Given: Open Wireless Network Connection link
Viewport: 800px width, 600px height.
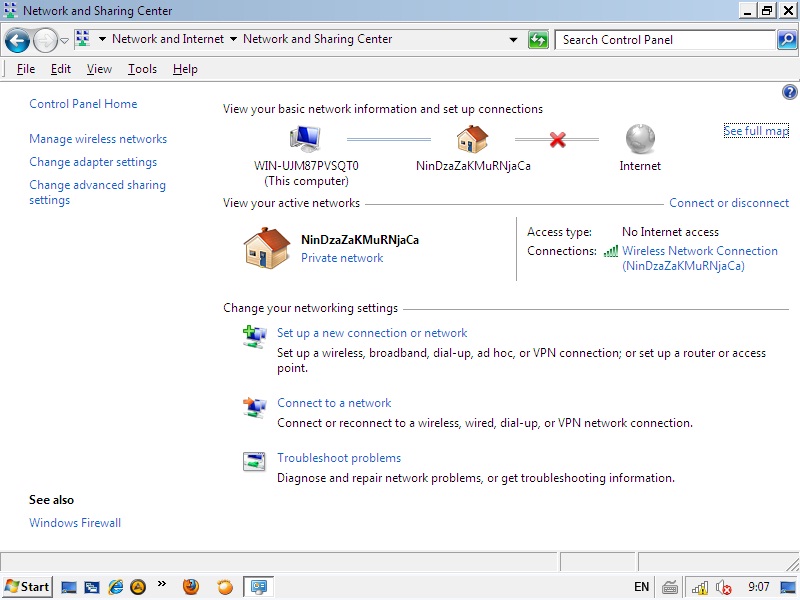Looking at the screenshot, I should pos(699,258).
